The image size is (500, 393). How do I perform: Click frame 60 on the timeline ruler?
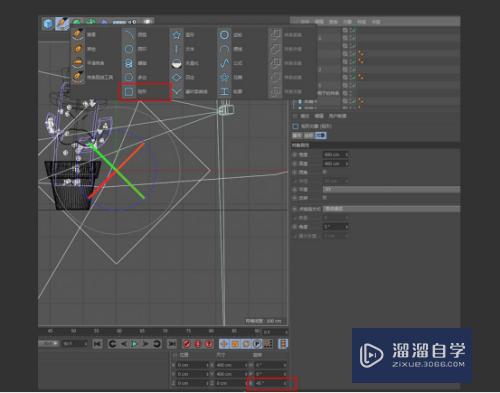click(x=119, y=331)
